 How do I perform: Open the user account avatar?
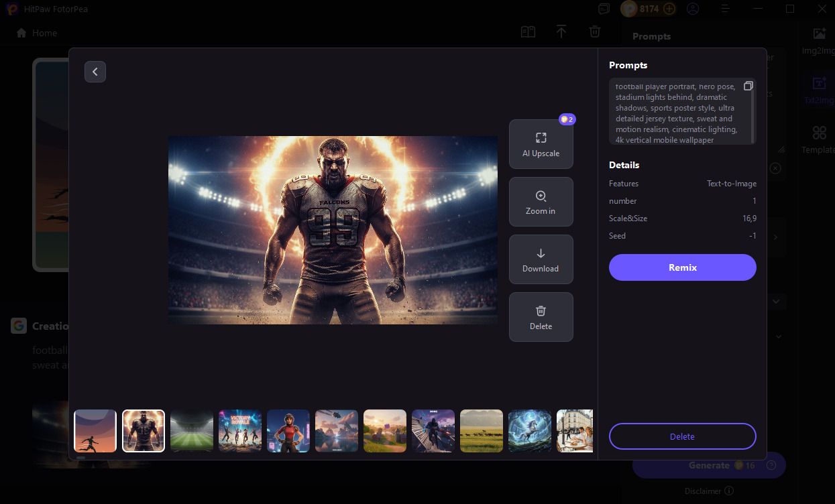pos(693,9)
